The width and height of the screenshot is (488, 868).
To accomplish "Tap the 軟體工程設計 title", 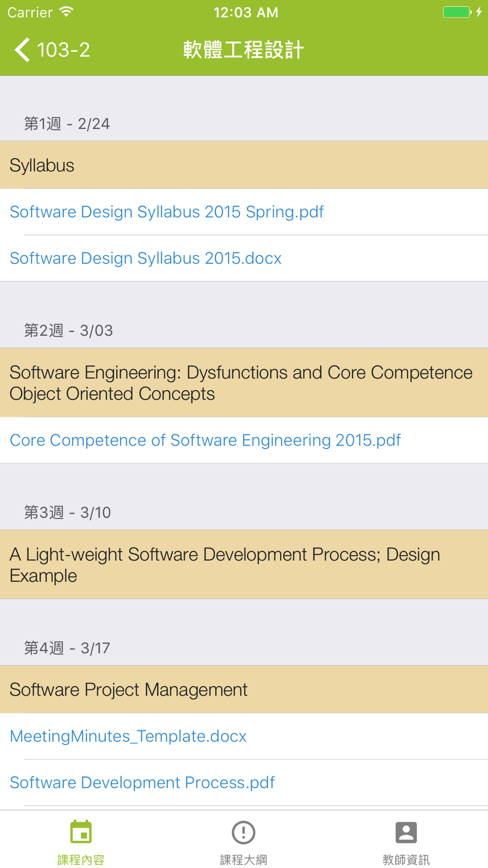I will [x=244, y=50].
